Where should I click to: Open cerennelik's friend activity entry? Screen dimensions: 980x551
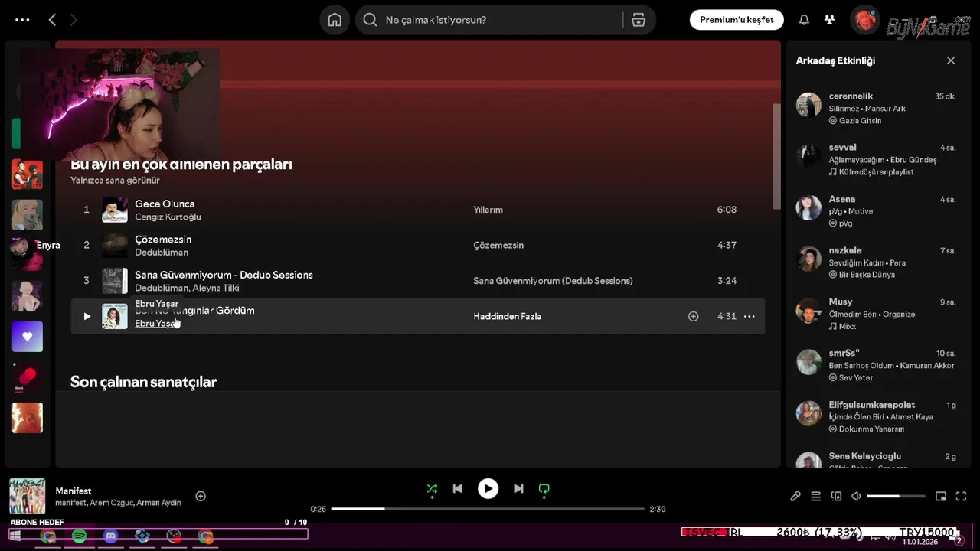point(877,109)
